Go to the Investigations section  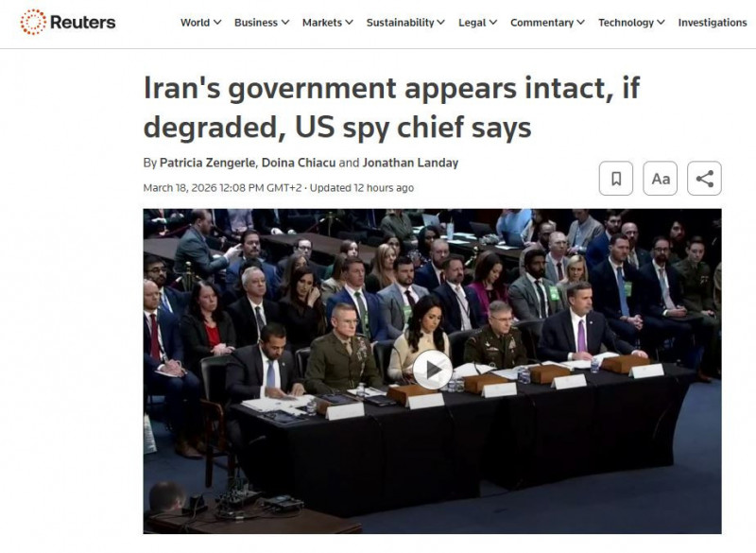713,22
